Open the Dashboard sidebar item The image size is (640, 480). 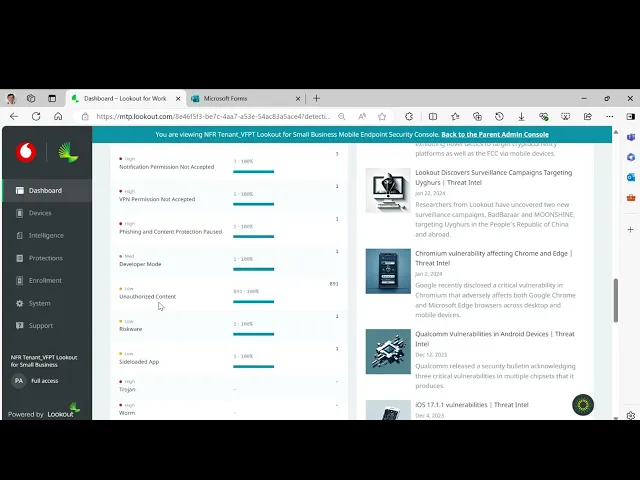coord(47,190)
